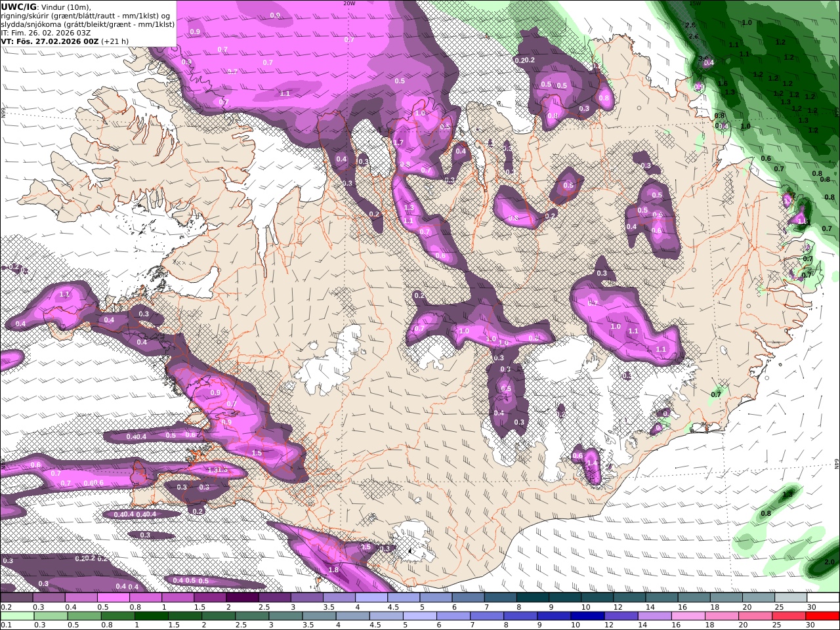The image size is (840, 630).
Task: Click the bright pink 0.5 swatch in upper legend
Action: click(113, 597)
